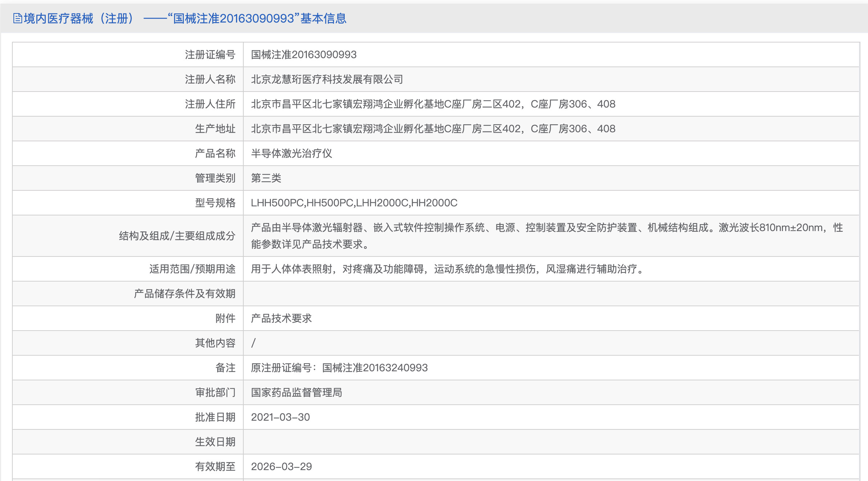Open the 产品技术要求 attachment
This screenshot has height=481, width=868.
[281, 318]
